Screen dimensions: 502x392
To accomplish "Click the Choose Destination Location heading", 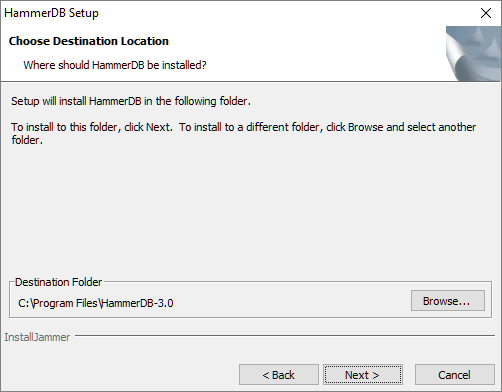I will [89, 41].
